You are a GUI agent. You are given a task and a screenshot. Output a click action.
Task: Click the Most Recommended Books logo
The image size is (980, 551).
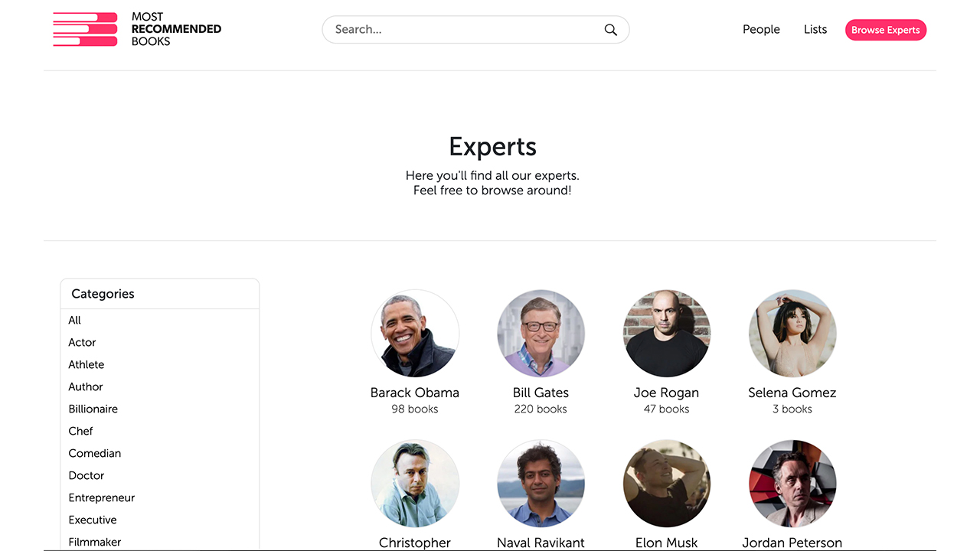pos(138,29)
